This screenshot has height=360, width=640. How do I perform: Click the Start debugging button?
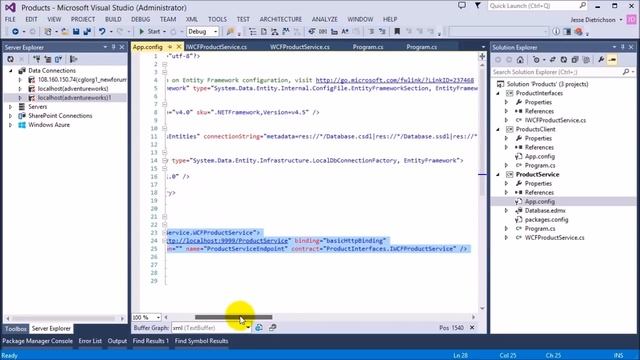149,31
